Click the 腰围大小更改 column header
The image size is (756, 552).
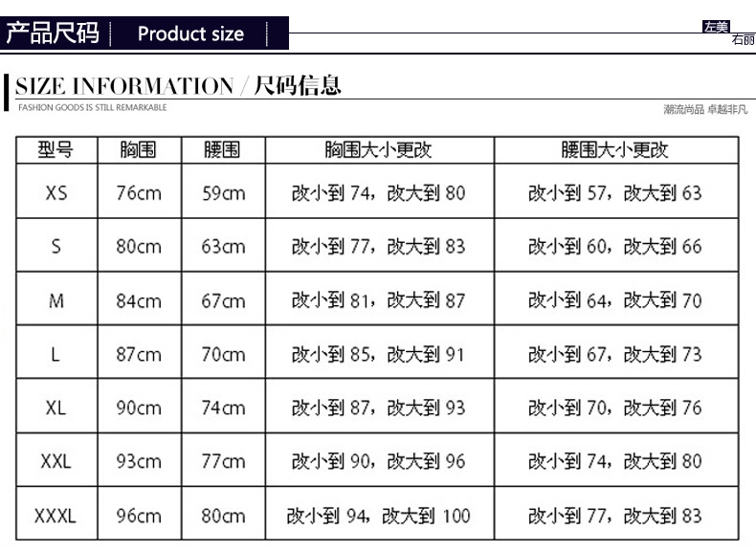tap(614, 150)
